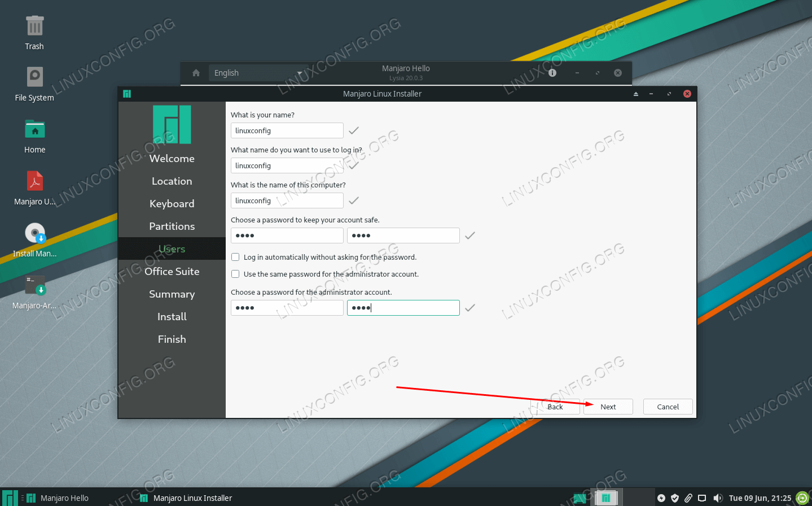Open the session logout menu icon

[802, 498]
